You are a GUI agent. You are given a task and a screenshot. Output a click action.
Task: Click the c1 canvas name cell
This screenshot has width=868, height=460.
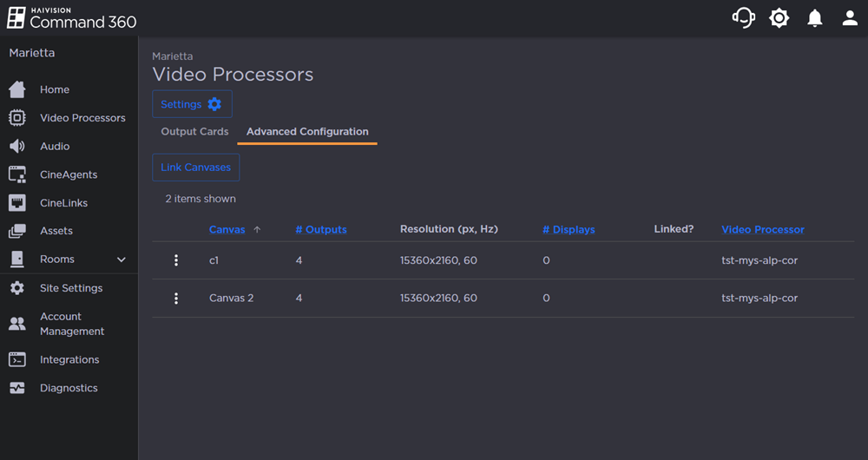coord(214,260)
